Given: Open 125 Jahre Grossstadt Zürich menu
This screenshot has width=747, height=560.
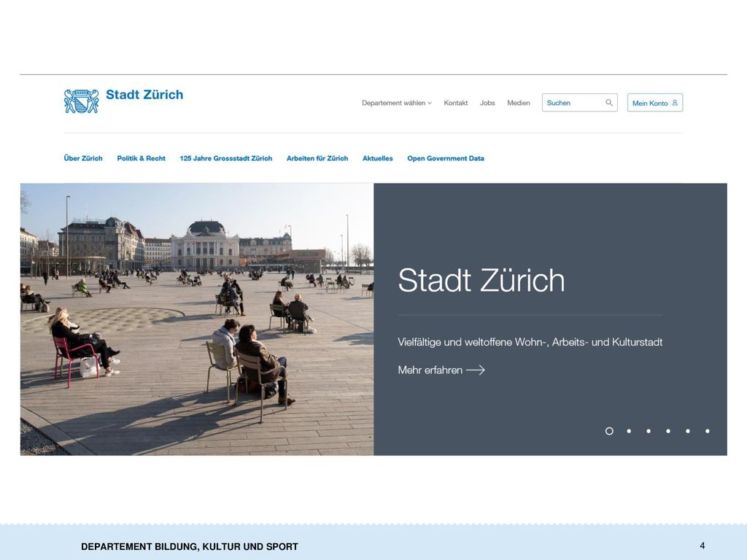Looking at the screenshot, I should click(x=226, y=158).
